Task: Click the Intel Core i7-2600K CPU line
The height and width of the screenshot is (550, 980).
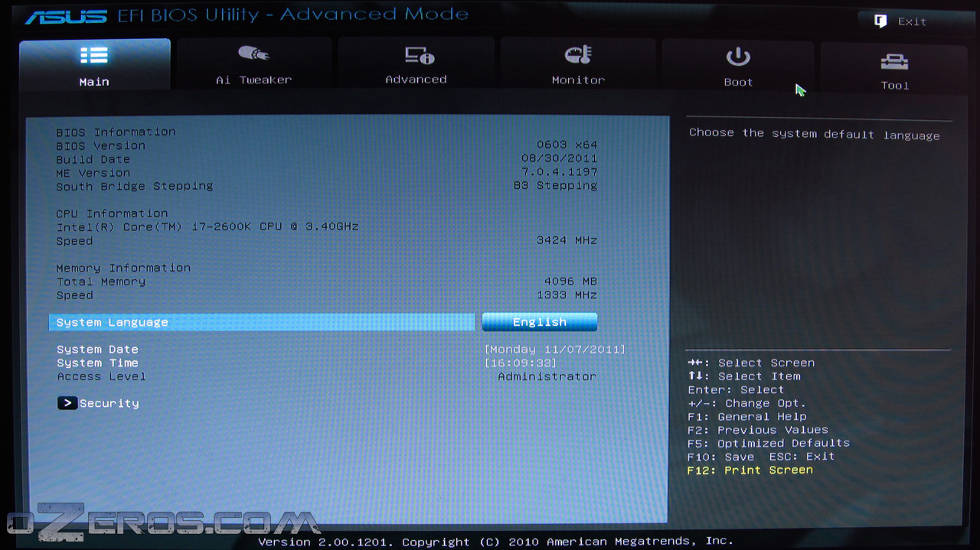Action: [207, 226]
